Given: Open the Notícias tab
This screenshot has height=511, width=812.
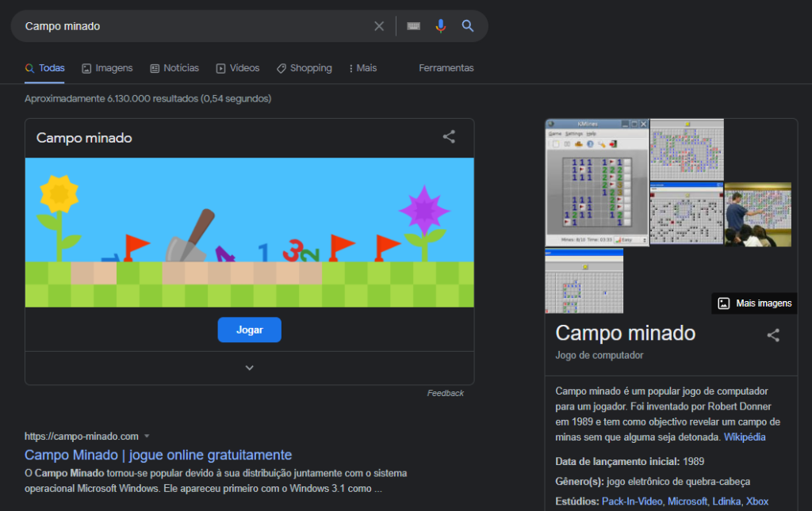Looking at the screenshot, I should (174, 68).
